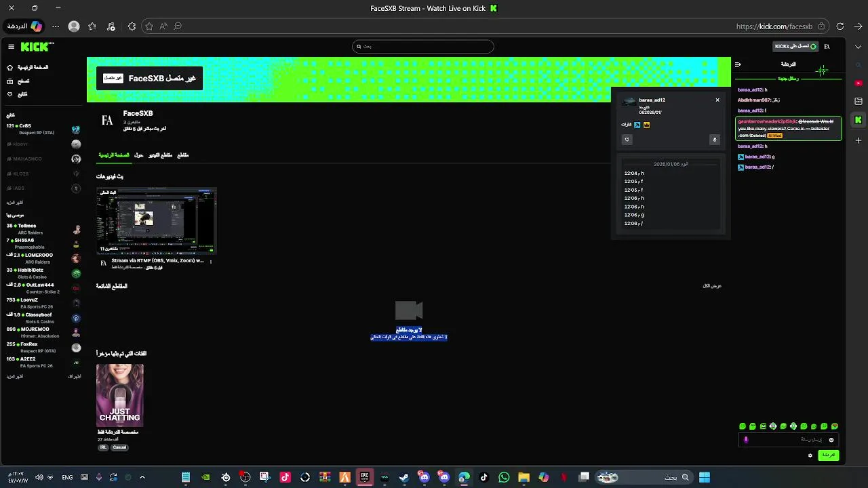Open WhatsApp from the taskbar
This screenshot has width=868, height=488.
point(504,477)
